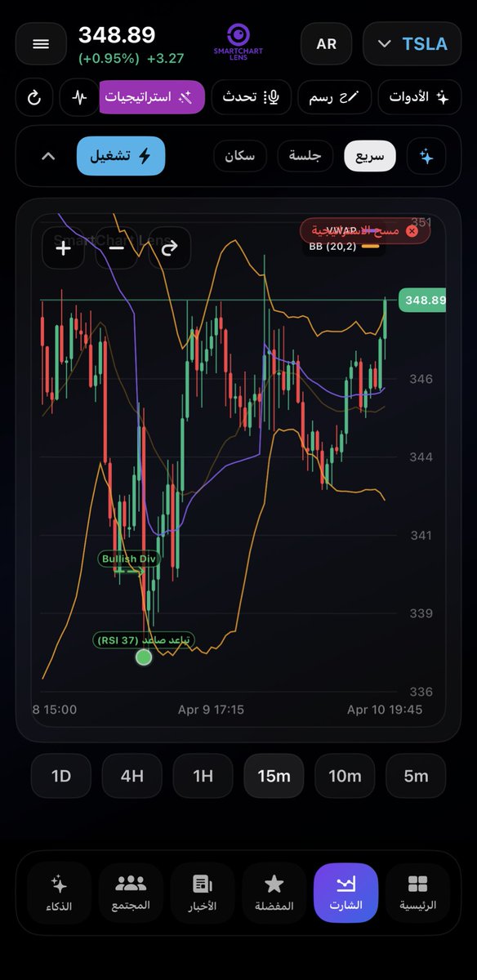Viewport: 477px width, 980px height.
Task: Zoom in the chart with plus
Action: pyautogui.click(x=63, y=247)
